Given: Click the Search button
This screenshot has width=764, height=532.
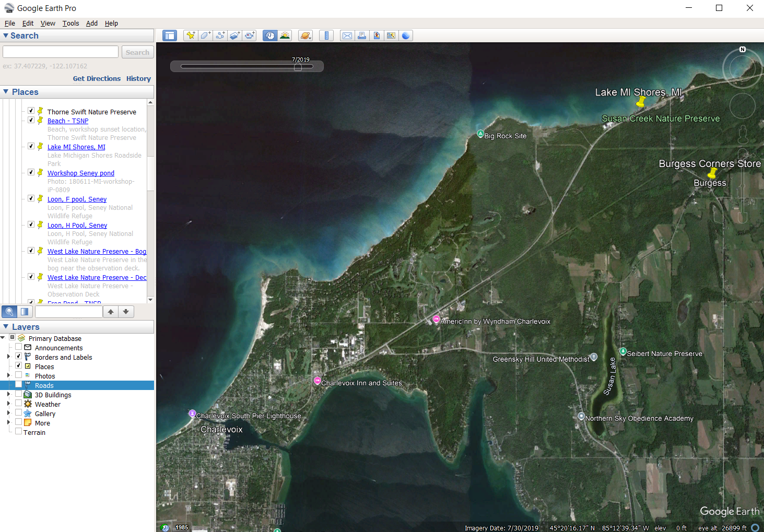Looking at the screenshot, I should (x=137, y=52).
